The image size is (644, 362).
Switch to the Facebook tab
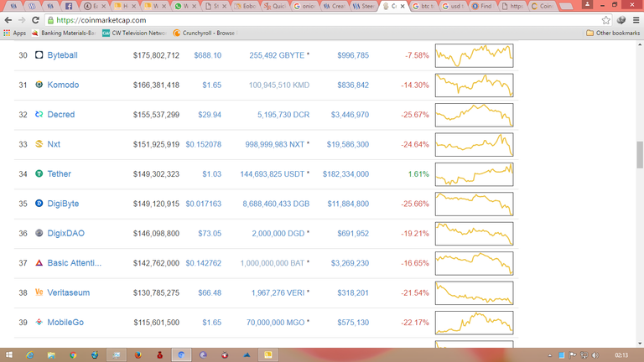point(69,6)
